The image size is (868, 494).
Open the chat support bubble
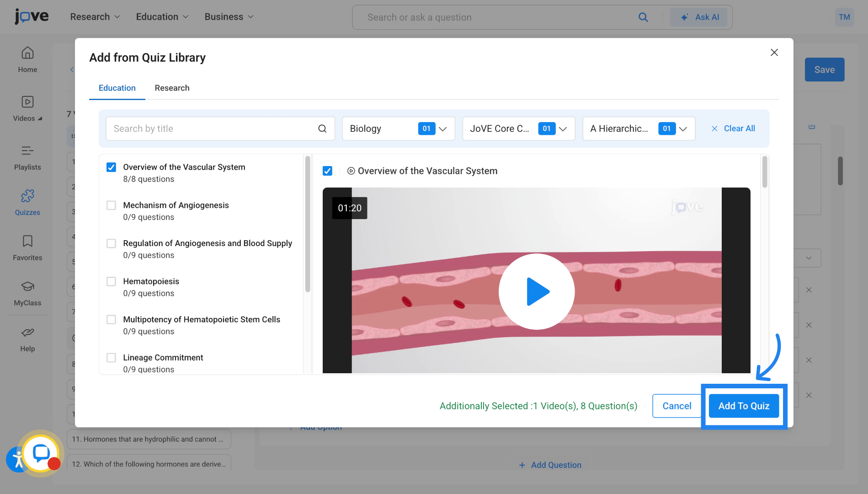pos(41,453)
